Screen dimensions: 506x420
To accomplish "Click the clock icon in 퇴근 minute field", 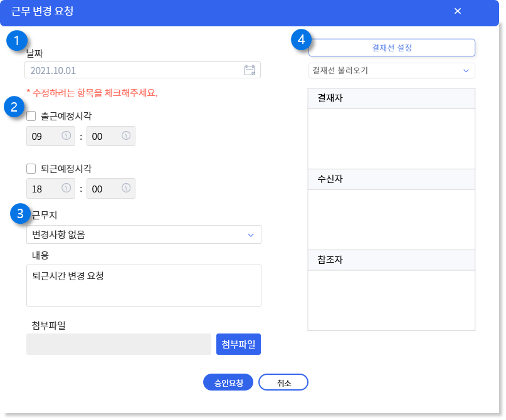I will [126, 188].
